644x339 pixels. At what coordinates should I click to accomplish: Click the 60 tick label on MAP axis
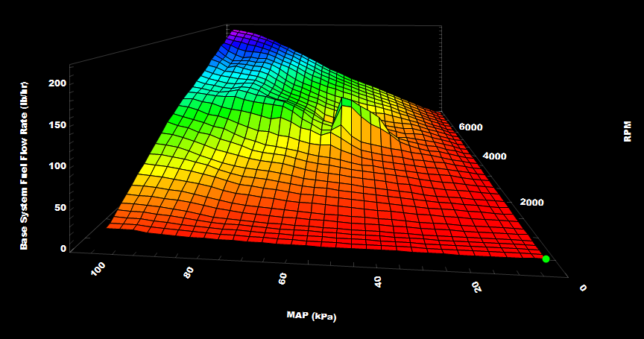coord(282,278)
